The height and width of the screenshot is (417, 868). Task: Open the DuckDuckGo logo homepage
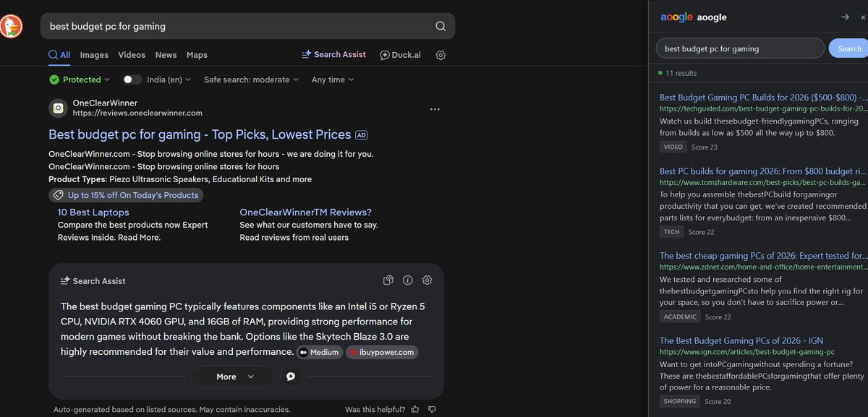(11, 26)
